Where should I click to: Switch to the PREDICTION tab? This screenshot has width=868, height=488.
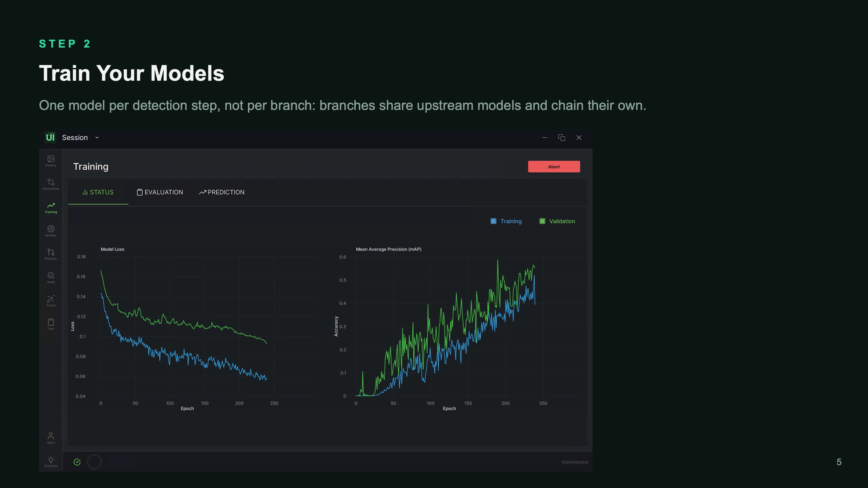click(x=222, y=192)
